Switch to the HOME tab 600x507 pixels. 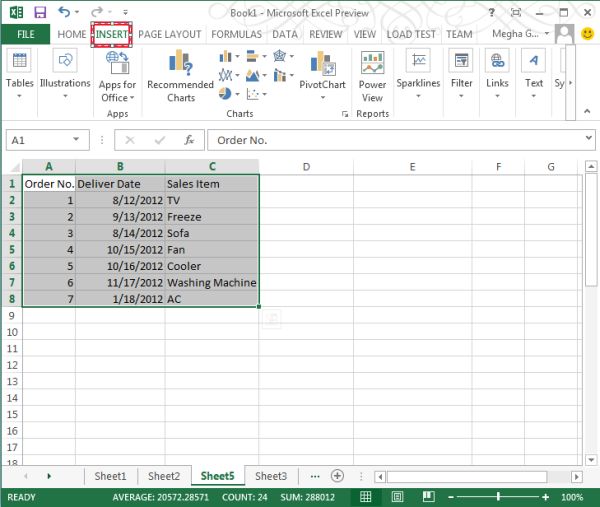(72, 34)
